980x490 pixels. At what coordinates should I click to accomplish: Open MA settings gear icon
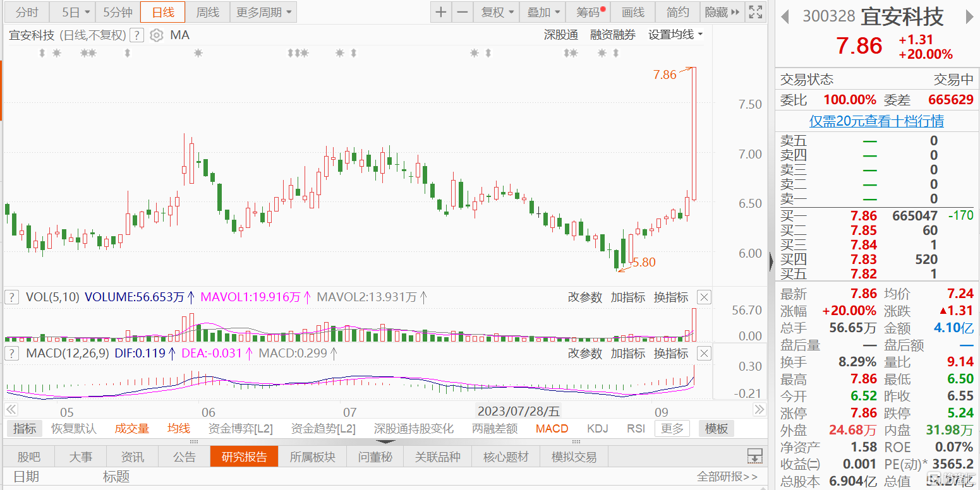point(156,35)
